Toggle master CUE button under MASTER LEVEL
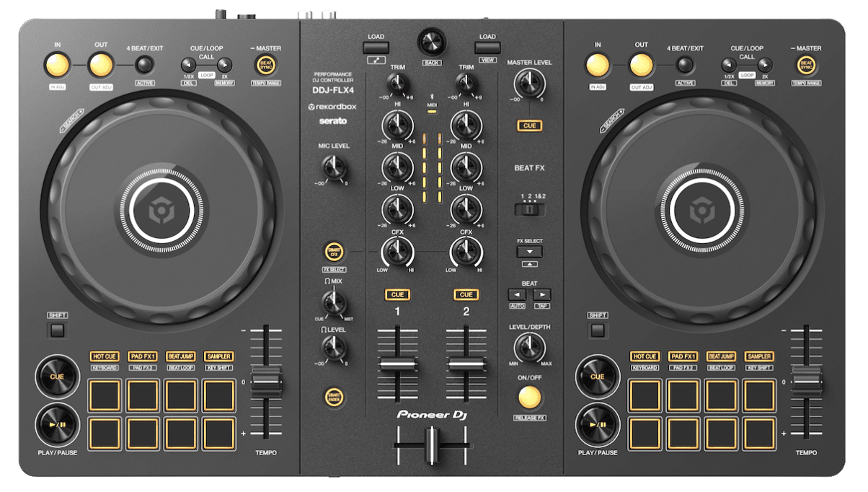 pos(530,126)
